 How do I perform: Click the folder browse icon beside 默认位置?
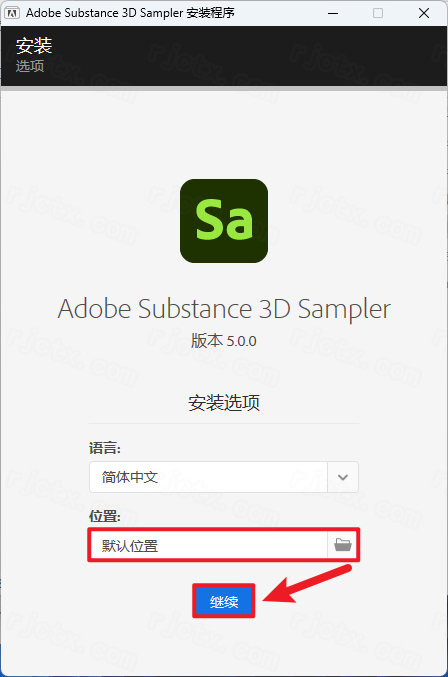343,544
